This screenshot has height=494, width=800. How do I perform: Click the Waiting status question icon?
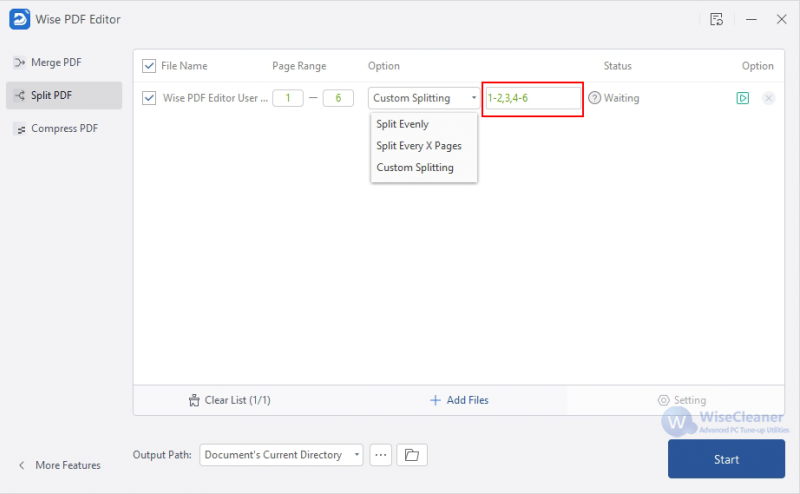click(x=594, y=98)
